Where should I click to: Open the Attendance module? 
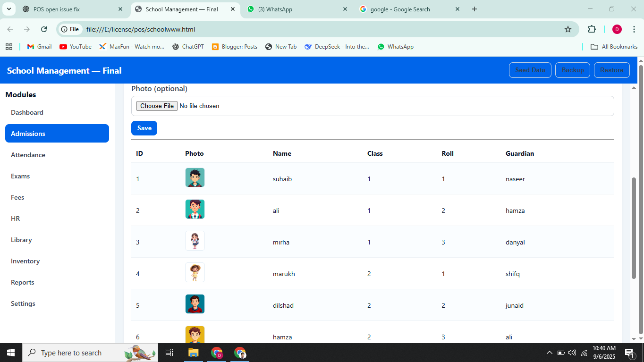(28, 155)
